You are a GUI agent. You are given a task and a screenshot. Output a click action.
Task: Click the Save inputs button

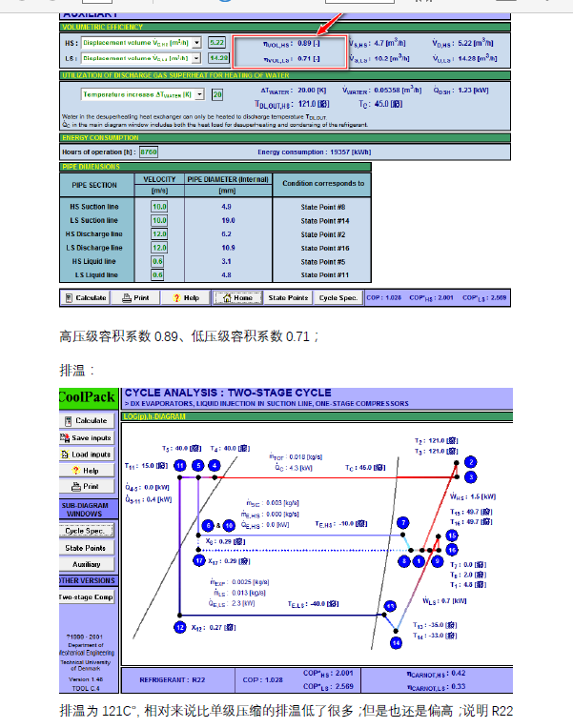coord(86,437)
